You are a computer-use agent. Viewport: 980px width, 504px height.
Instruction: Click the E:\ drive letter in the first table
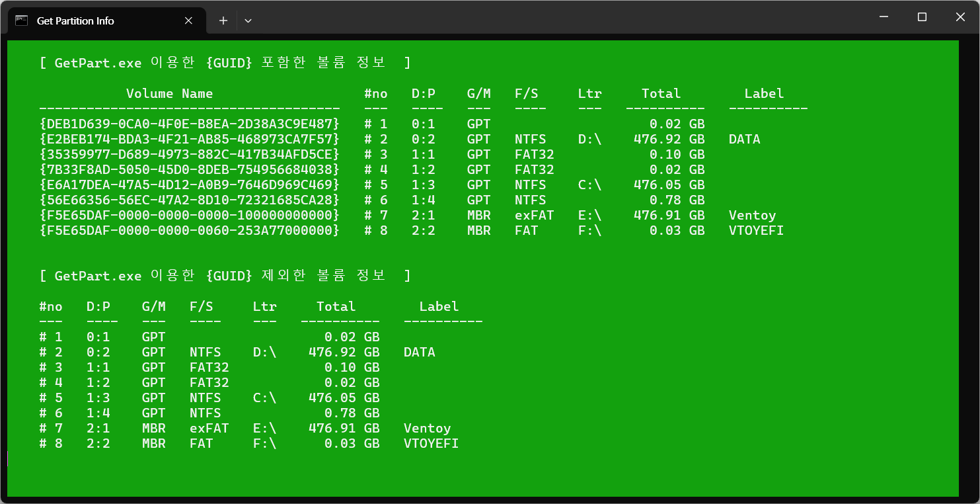click(x=590, y=215)
